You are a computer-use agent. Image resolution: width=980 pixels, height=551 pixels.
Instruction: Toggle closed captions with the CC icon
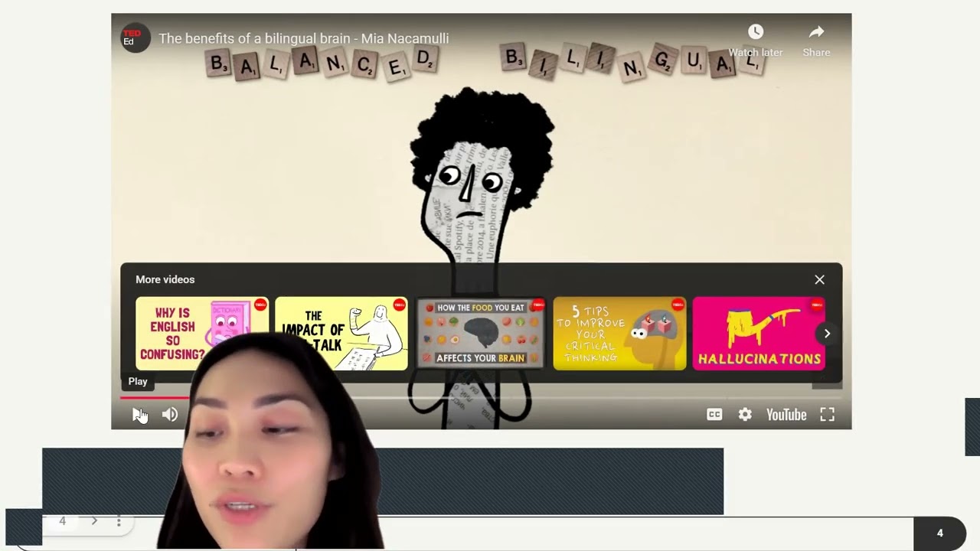pyautogui.click(x=714, y=414)
